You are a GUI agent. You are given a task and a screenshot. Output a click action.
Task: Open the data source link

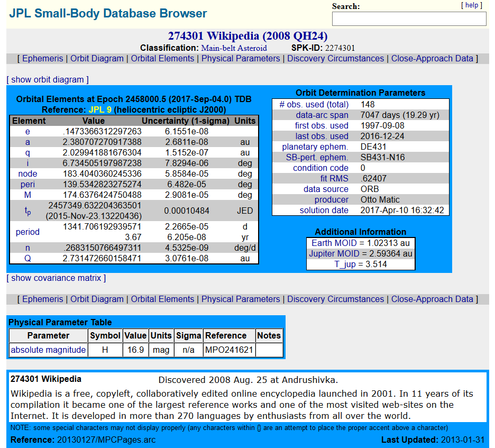326,189
